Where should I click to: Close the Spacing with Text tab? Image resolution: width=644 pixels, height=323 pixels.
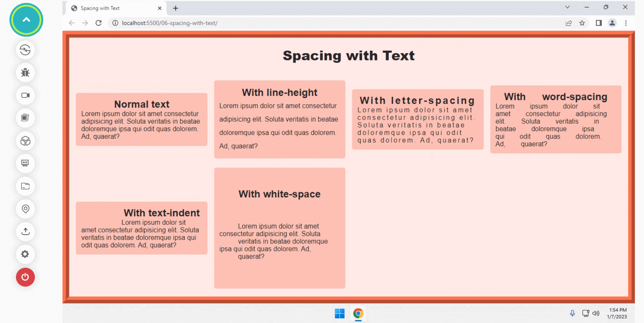[x=159, y=8]
